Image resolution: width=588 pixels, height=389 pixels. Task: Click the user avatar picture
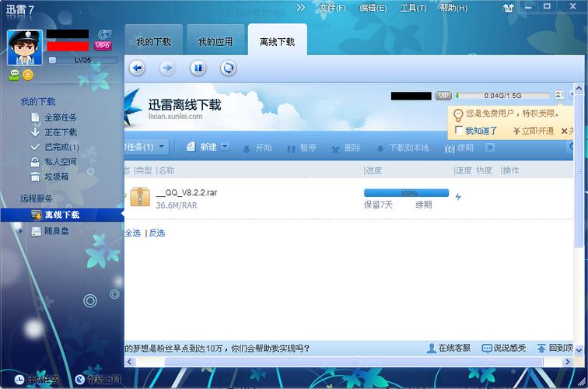tap(25, 47)
